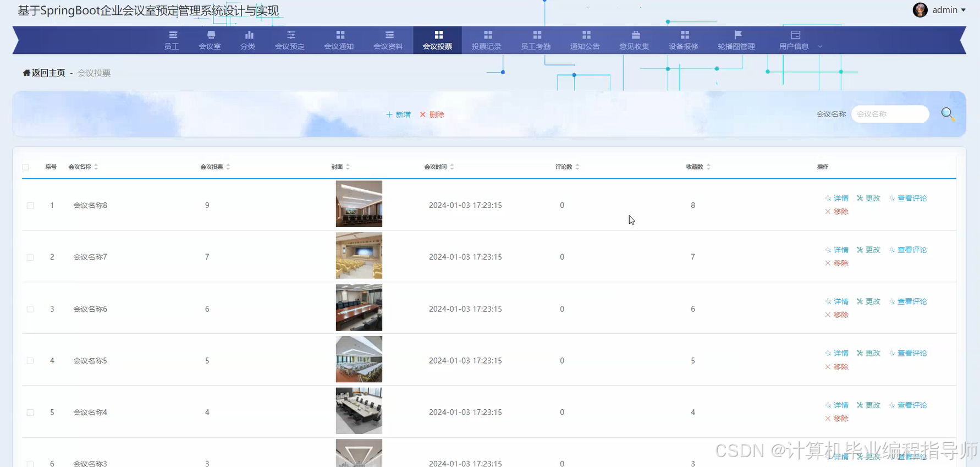The width and height of the screenshot is (980, 467).
Task: Select the active 会议投票 nav tab
Action: pyautogui.click(x=437, y=40)
